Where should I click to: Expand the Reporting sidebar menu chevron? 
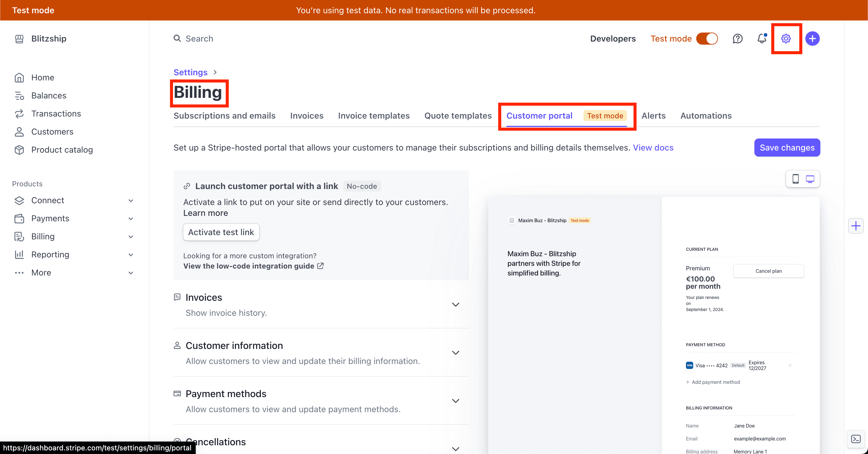[131, 255]
